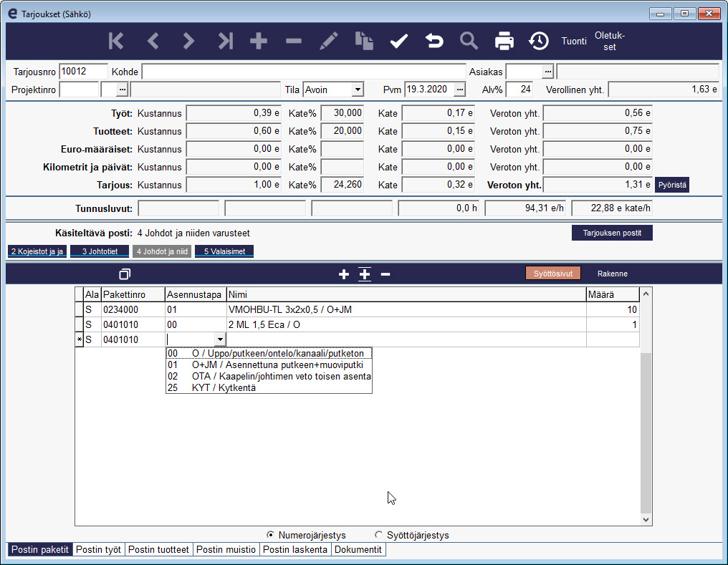The image size is (728, 565).
Task: Click the Oletukset toolbar button
Action: (610, 42)
